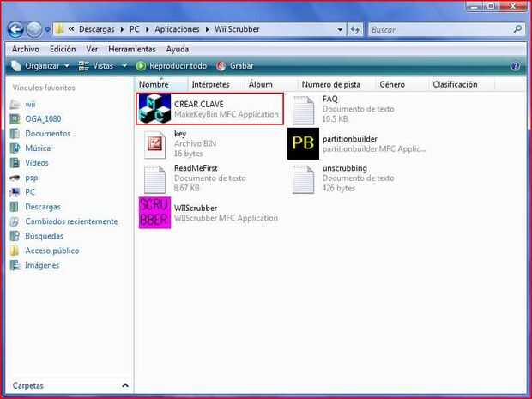
Task: Open the address bar history dropdown
Action: [340, 30]
